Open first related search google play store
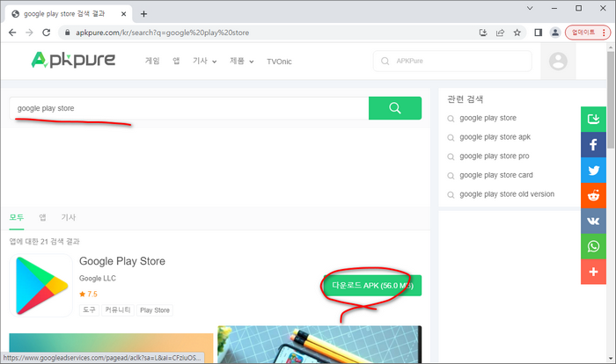This screenshot has height=364, width=616. 488,118
